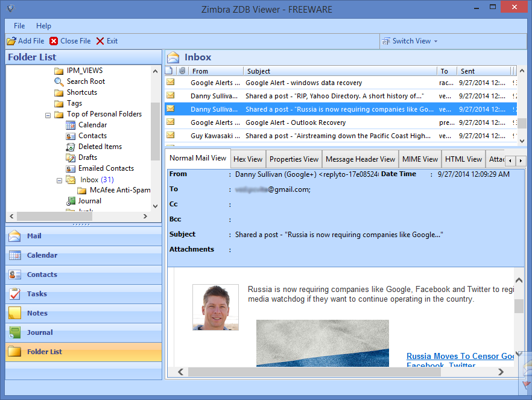Open Notes pane in navigation sidebar
532x400 pixels.
[83, 313]
